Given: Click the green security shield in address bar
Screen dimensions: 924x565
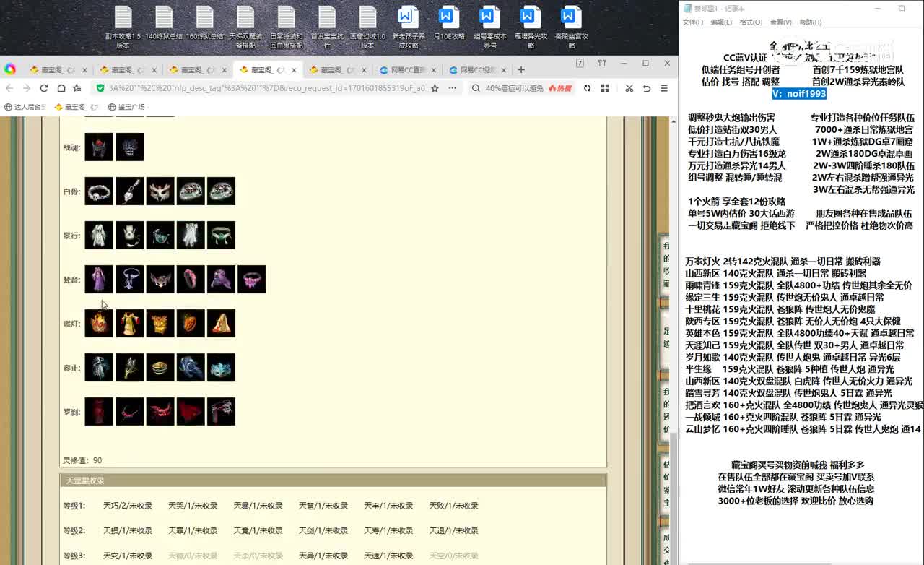Looking at the screenshot, I should (100, 88).
